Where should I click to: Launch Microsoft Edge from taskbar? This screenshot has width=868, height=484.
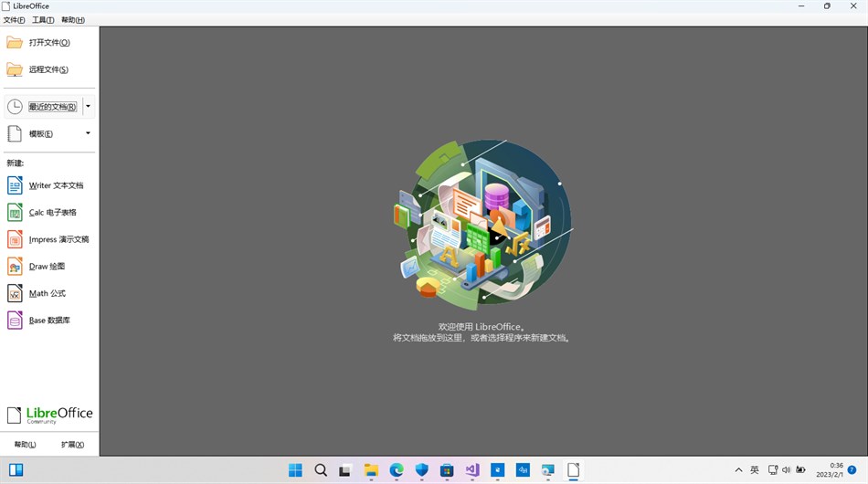tap(397, 470)
